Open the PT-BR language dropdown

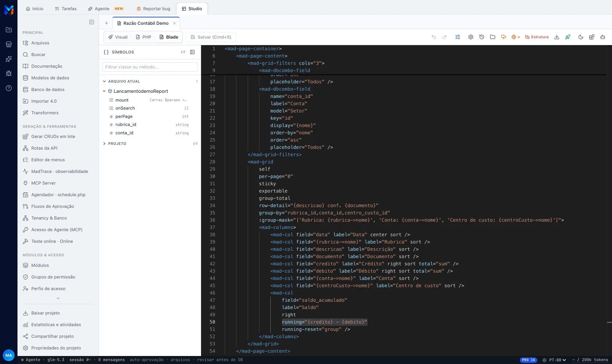(554, 360)
